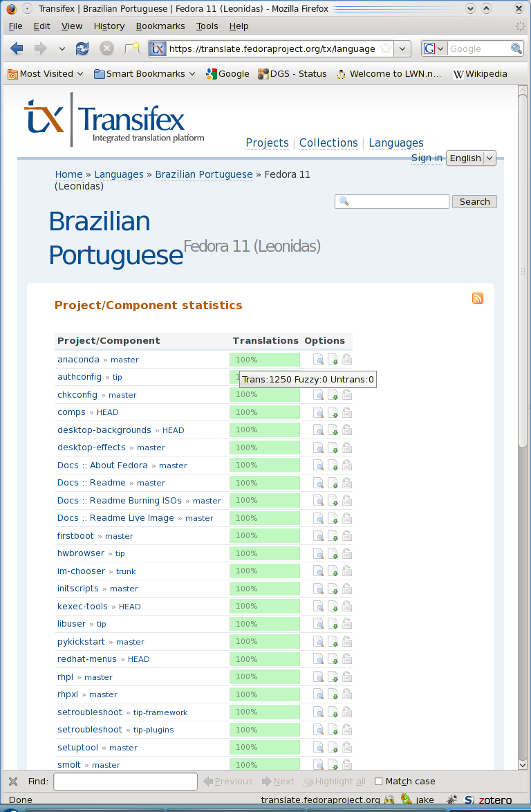The height and width of the screenshot is (812, 531).
Task: View the setuptool master translation file
Action: tap(318, 747)
